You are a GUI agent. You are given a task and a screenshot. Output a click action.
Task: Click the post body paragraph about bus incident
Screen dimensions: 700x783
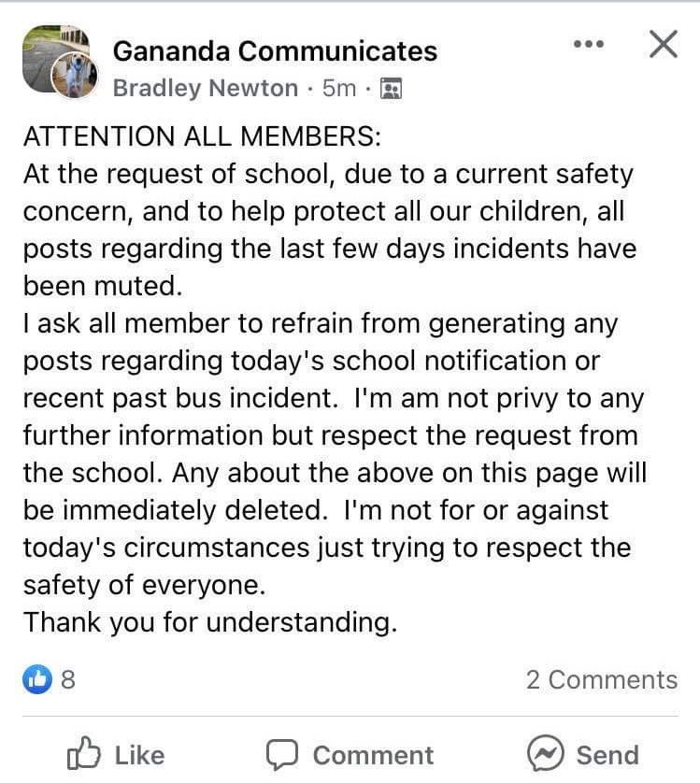pos(335,453)
